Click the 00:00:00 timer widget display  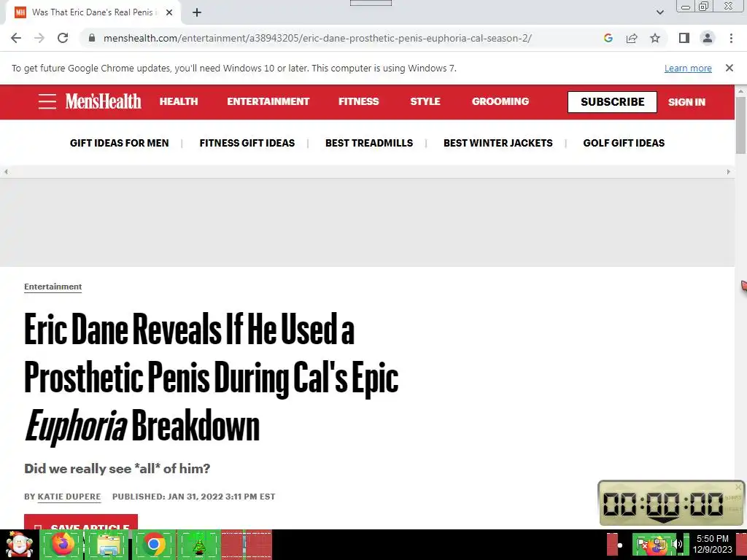tap(663, 504)
